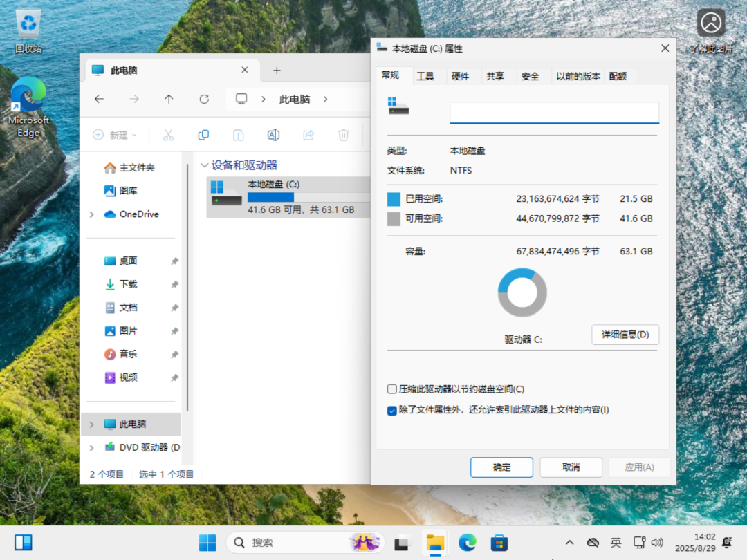Screen dimensions: 747x560
Task: Click File Explorer icon on the taskbar
Action: pyautogui.click(x=434, y=543)
